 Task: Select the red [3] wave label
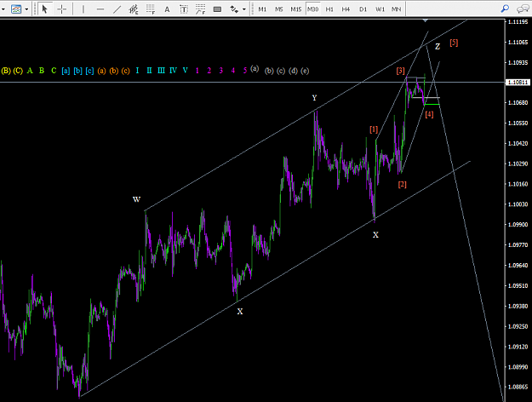[401, 71]
